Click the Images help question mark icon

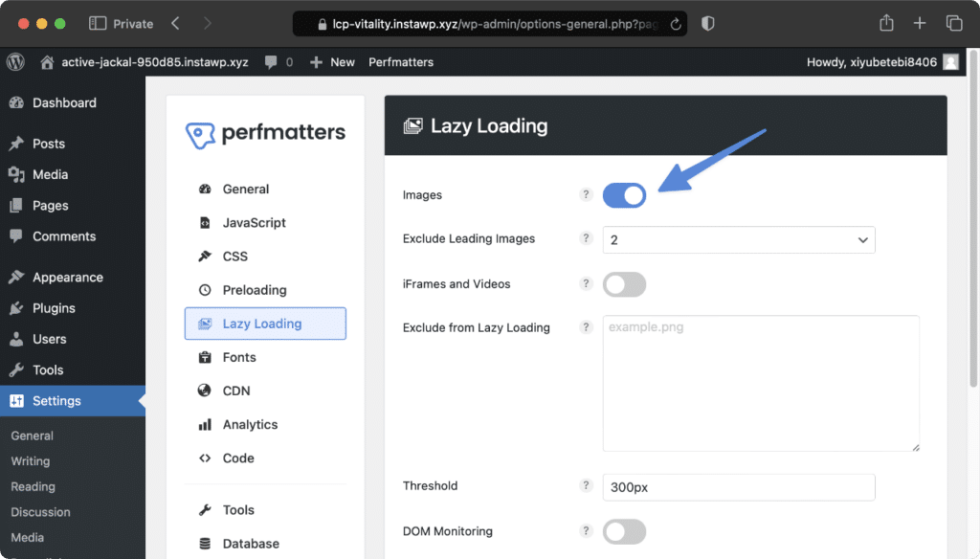(586, 194)
